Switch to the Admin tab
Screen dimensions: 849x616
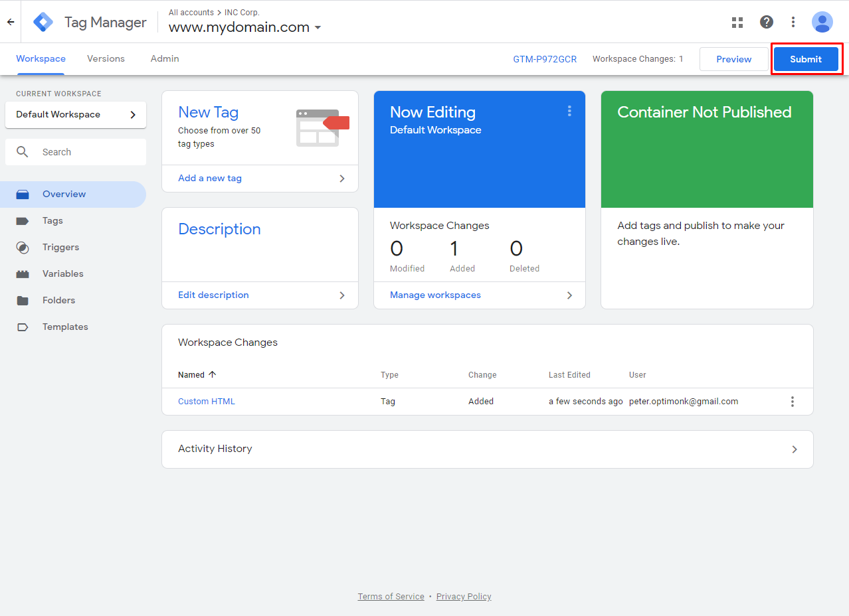click(165, 59)
